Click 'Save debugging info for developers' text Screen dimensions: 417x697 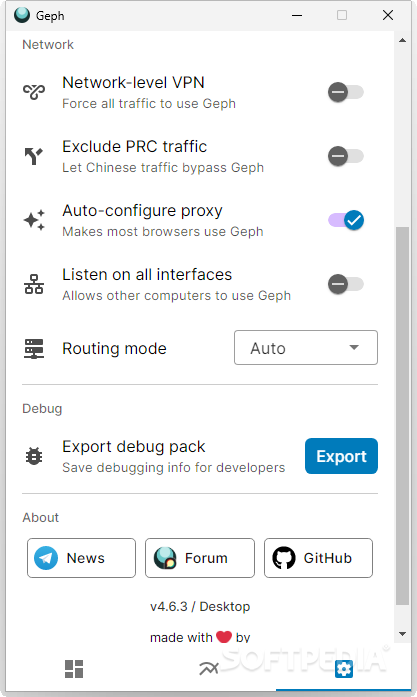click(173, 468)
